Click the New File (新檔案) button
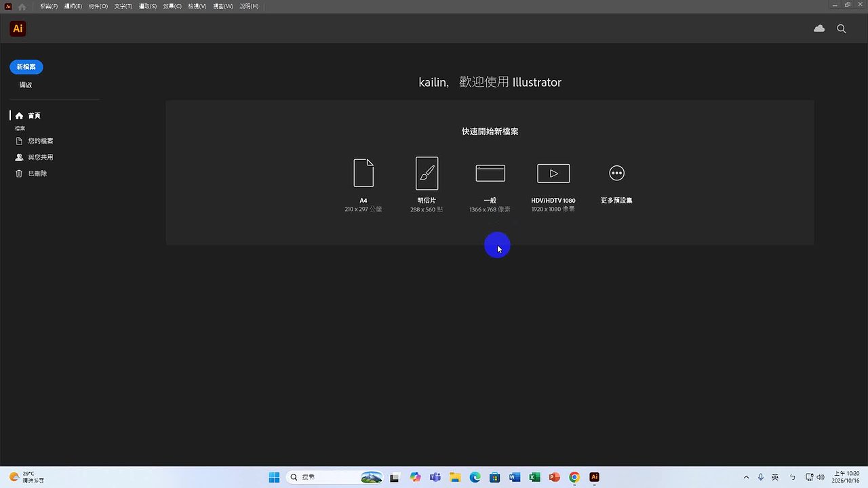 click(26, 66)
